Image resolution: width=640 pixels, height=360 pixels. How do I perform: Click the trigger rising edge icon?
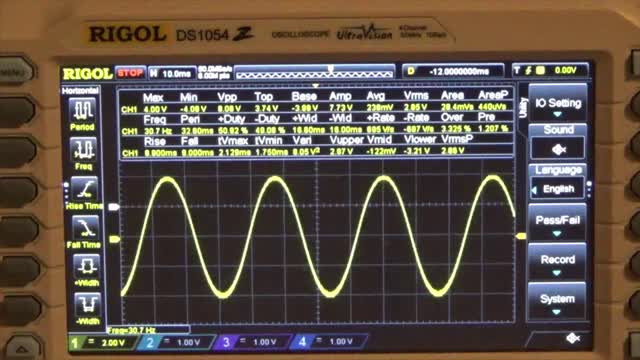tap(528, 71)
